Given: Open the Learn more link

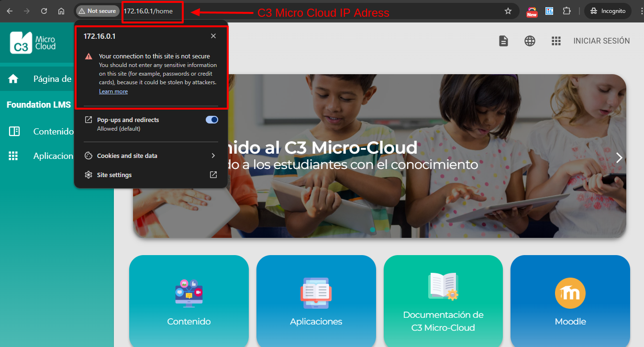Looking at the screenshot, I should (x=113, y=91).
